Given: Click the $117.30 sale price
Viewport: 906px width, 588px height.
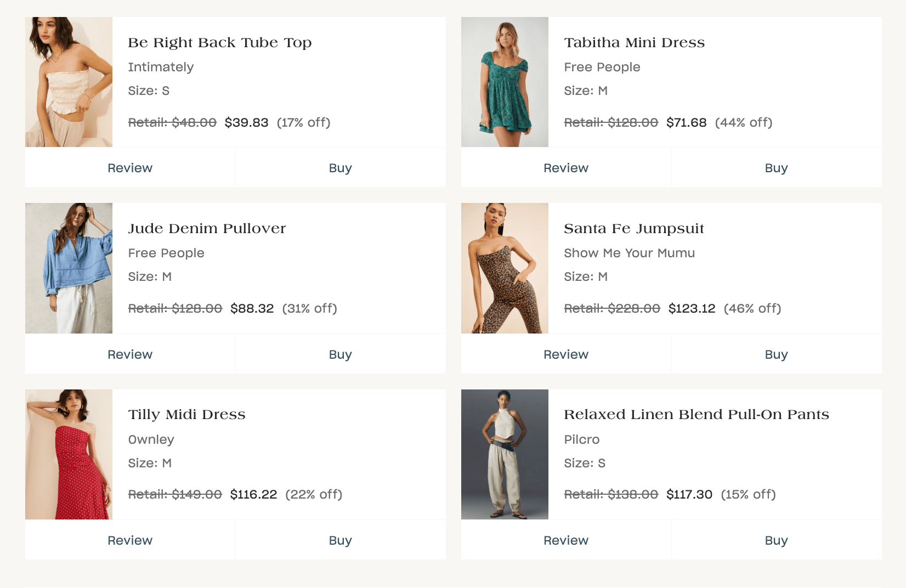Looking at the screenshot, I should [x=689, y=494].
